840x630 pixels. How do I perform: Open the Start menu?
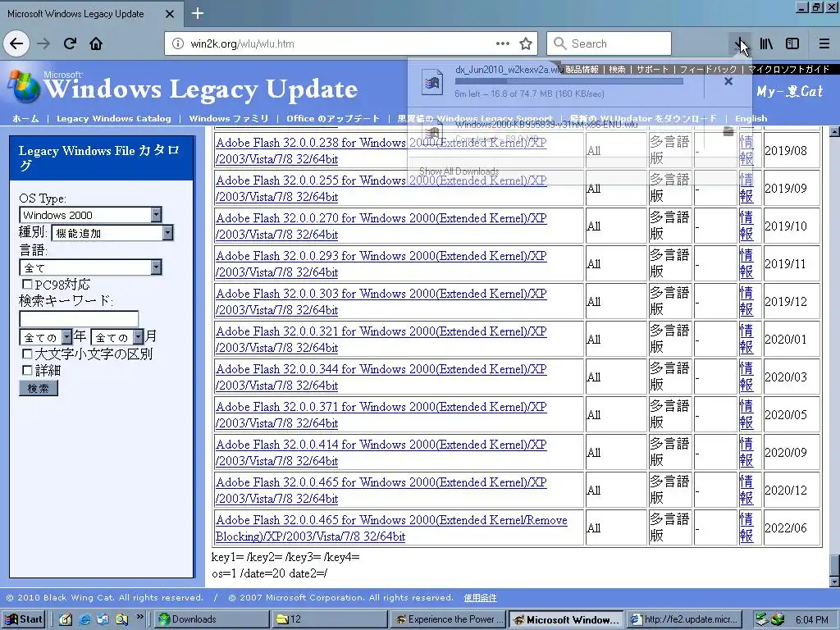pos(24,619)
